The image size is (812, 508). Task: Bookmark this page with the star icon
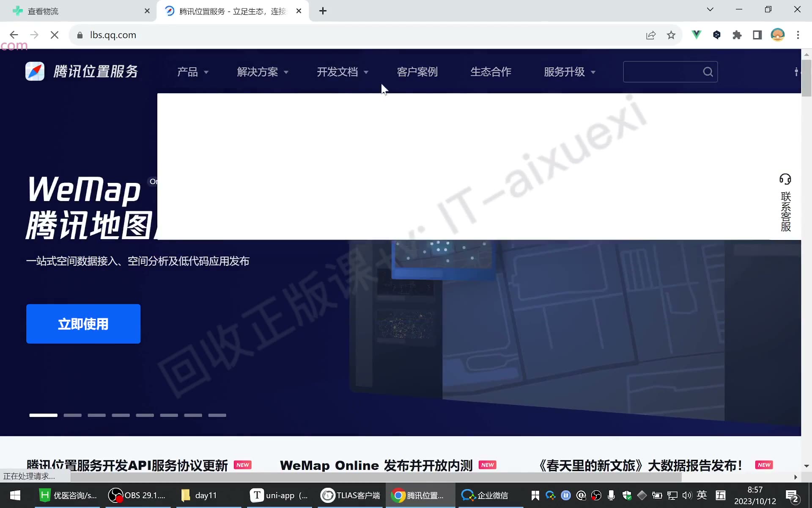pos(671,35)
